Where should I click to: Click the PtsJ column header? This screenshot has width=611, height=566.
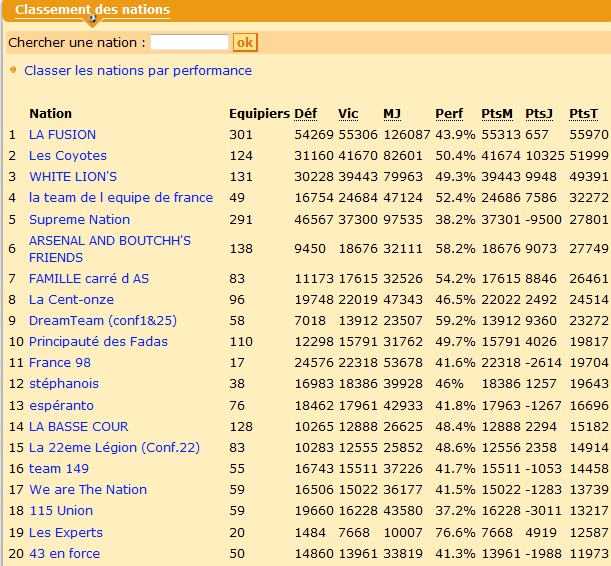click(539, 113)
